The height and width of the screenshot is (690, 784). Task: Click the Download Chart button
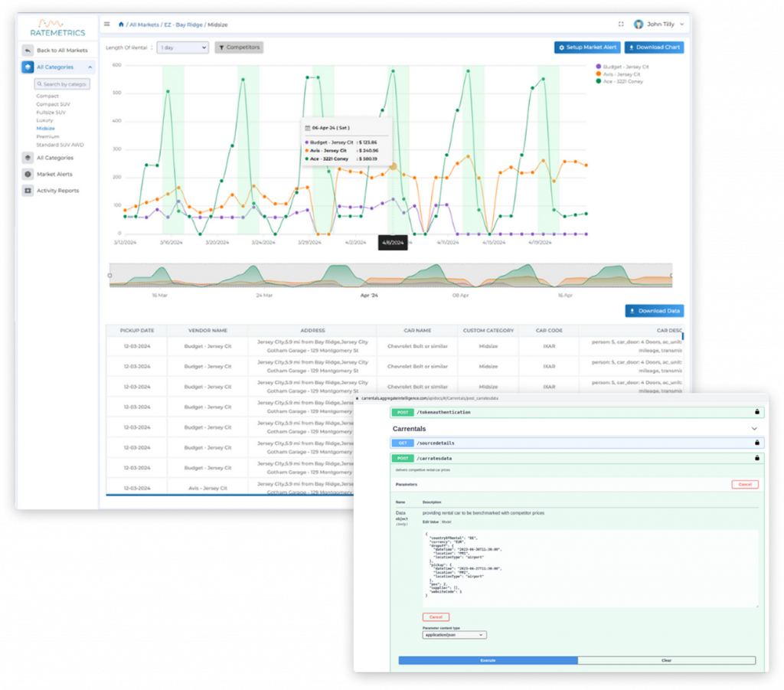[x=654, y=47]
